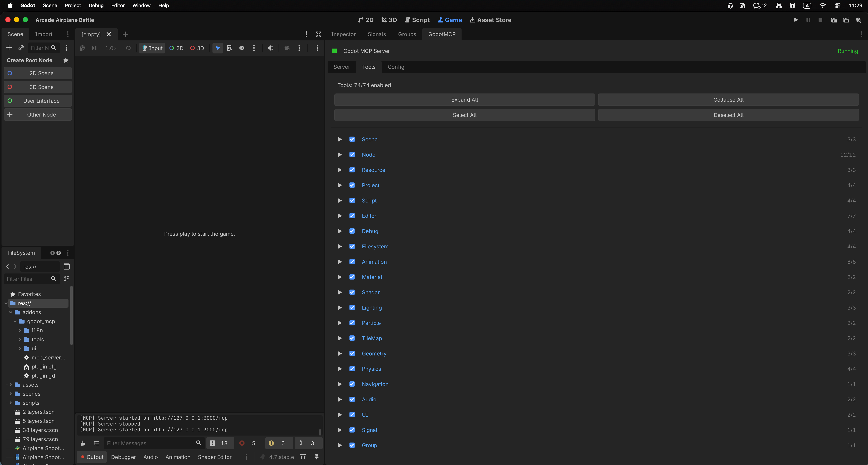Click the FileSystem sort files icon
This screenshot has height=465, width=868.
[67, 279]
